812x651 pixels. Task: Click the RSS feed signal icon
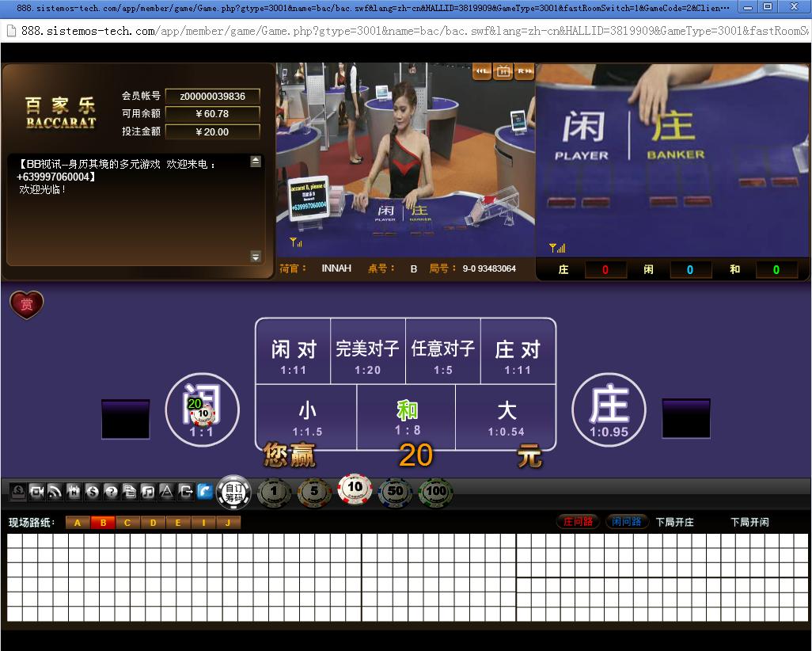55,491
